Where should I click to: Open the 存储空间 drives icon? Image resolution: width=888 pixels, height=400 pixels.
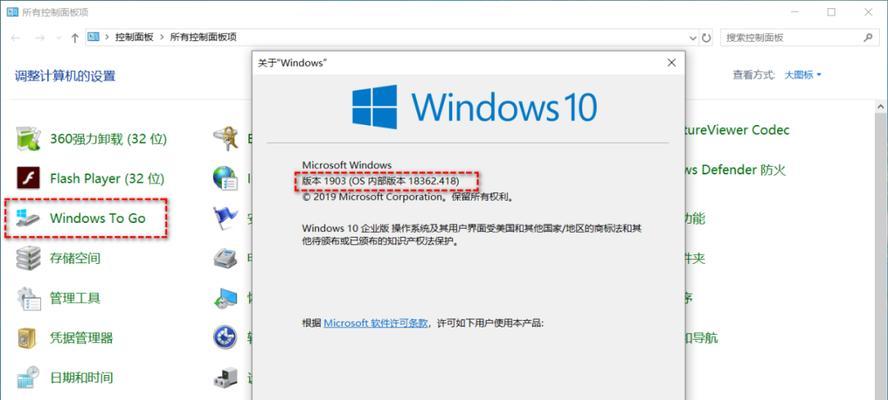[x=28, y=258]
